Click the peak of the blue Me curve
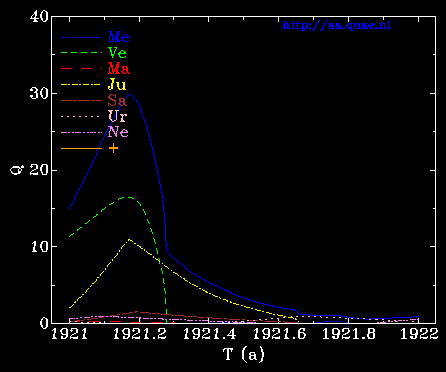Screen dimensions: 446x372 [x=129, y=95]
